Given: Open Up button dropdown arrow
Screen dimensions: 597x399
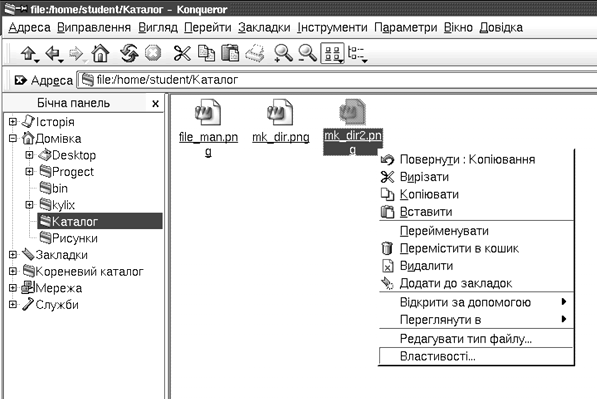Looking at the screenshot, I should (x=37, y=61).
